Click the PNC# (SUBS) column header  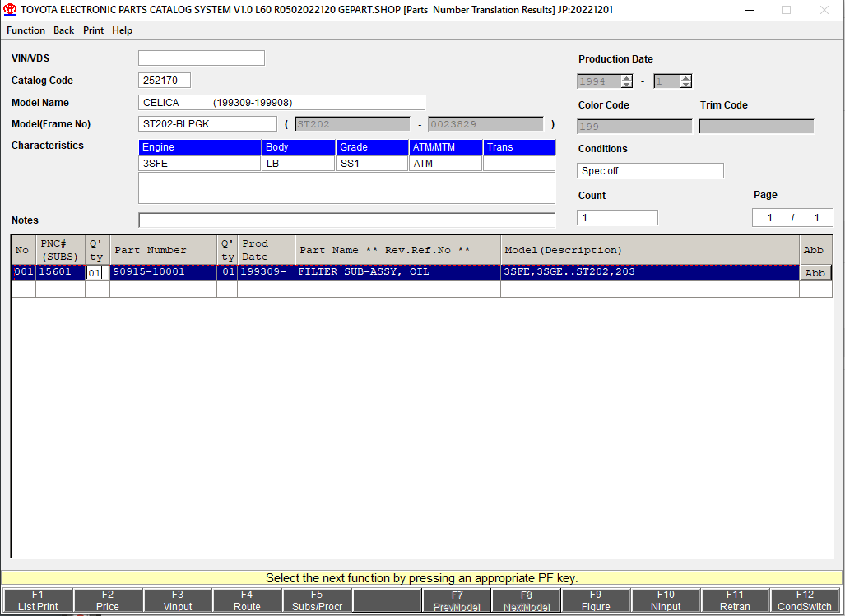click(60, 250)
